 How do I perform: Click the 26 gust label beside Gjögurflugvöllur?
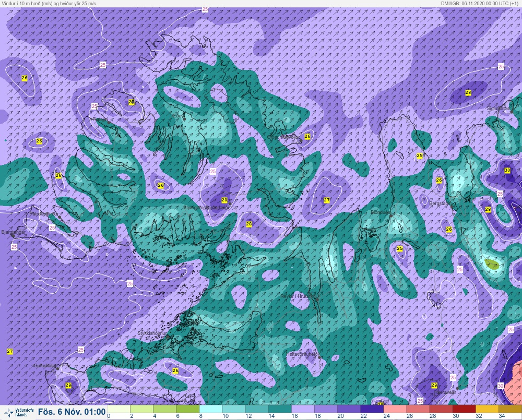click(x=307, y=136)
